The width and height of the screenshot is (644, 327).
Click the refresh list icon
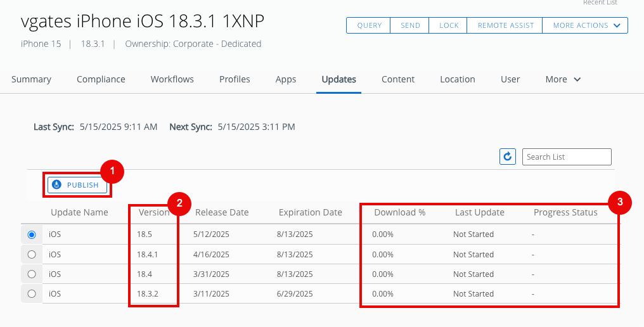pyautogui.click(x=507, y=157)
